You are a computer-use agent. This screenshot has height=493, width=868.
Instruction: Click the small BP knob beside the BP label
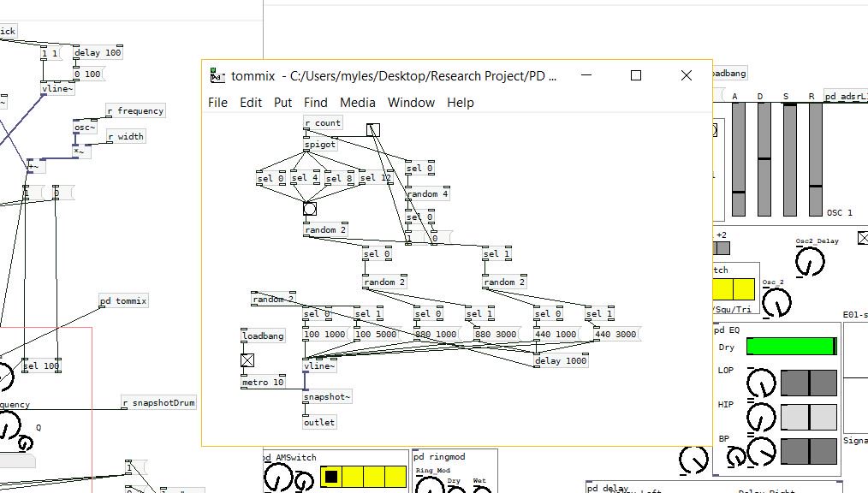736,458
